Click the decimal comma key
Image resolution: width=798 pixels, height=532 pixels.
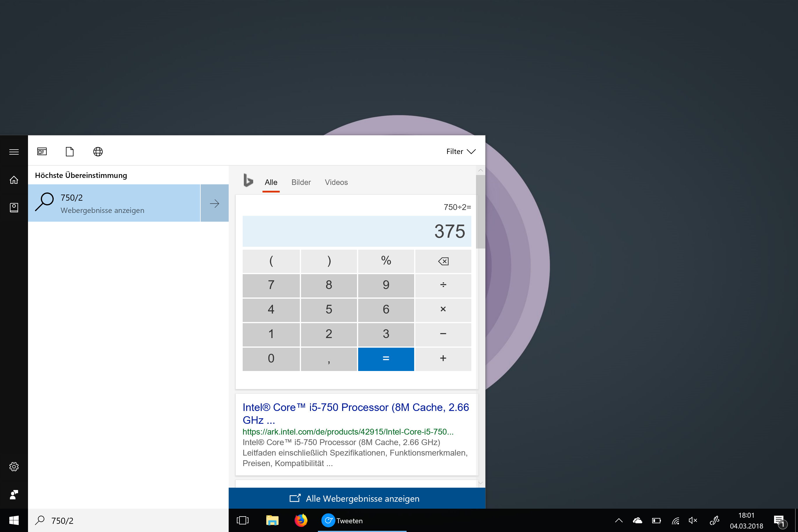click(329, 359)
